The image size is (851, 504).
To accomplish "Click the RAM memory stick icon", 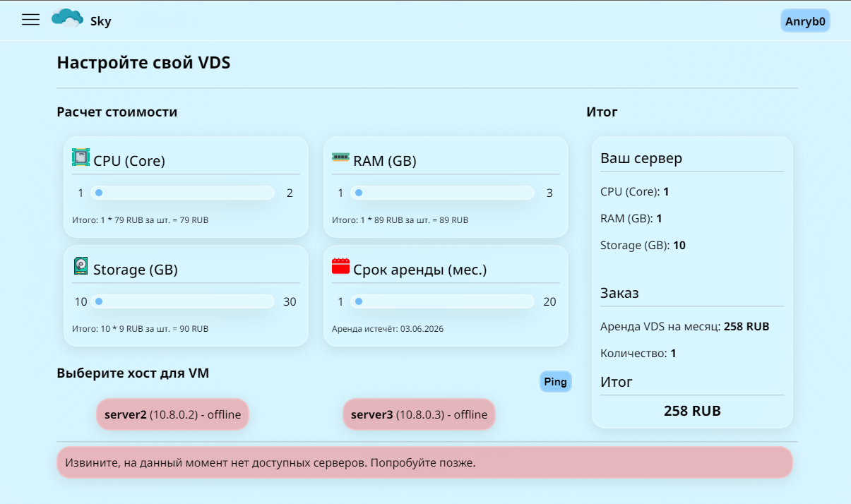I will pyautogui.click(x=341, y=157).
